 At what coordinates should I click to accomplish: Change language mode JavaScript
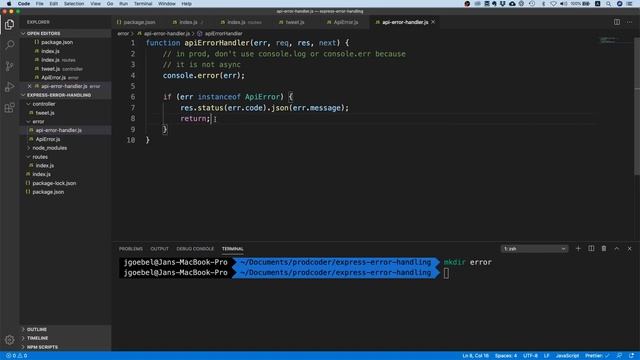click(567, 356)
